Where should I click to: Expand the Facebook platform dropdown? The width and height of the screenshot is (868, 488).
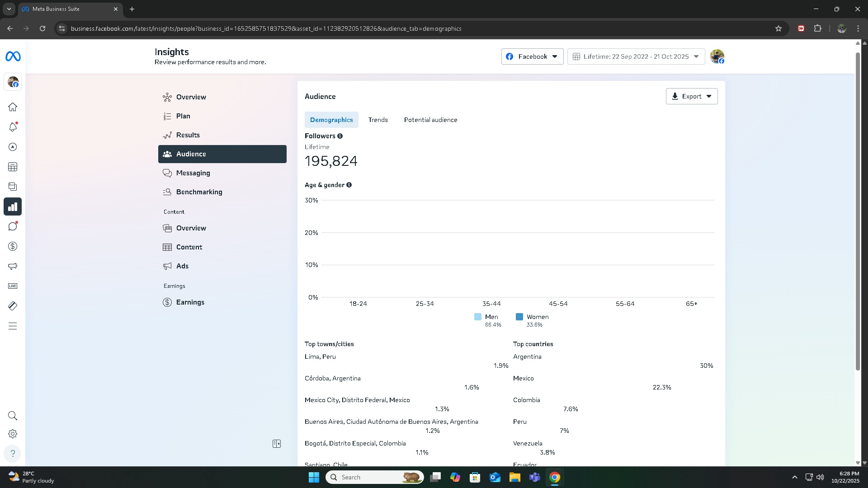point(532,56)
